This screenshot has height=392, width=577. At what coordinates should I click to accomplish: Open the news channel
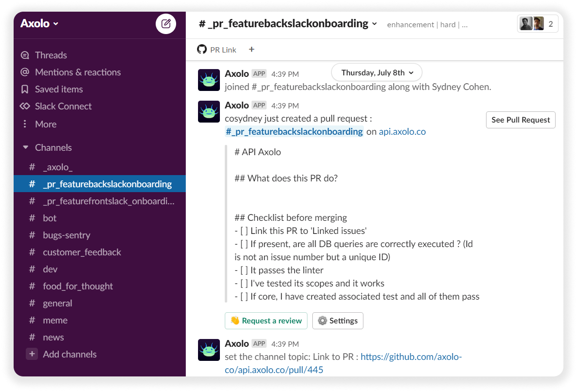tap(99, 337)
